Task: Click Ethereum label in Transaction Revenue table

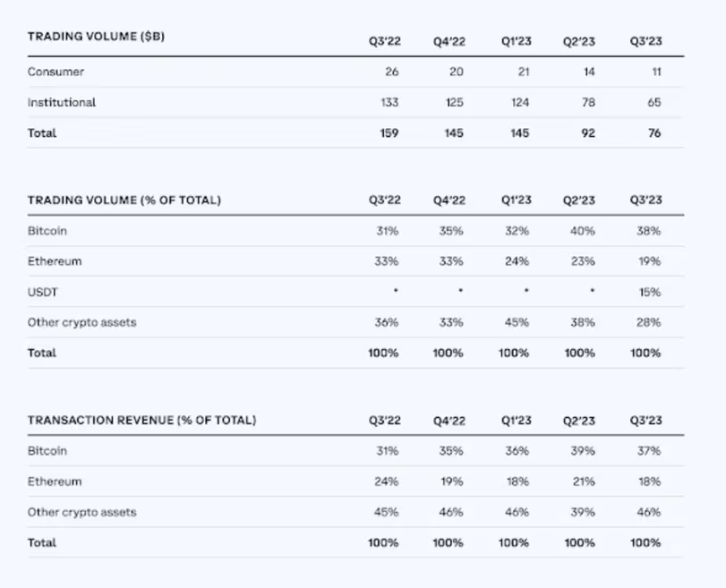Action: 55,481
